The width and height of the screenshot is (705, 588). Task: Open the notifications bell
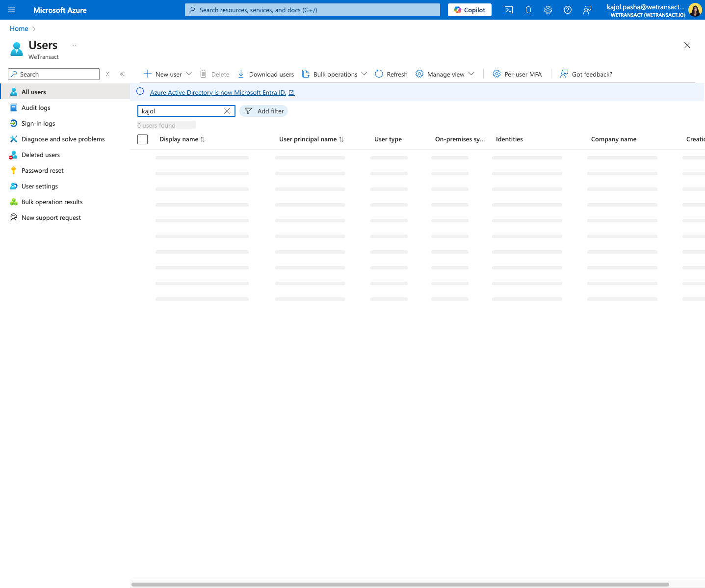(x=528, y=10)
